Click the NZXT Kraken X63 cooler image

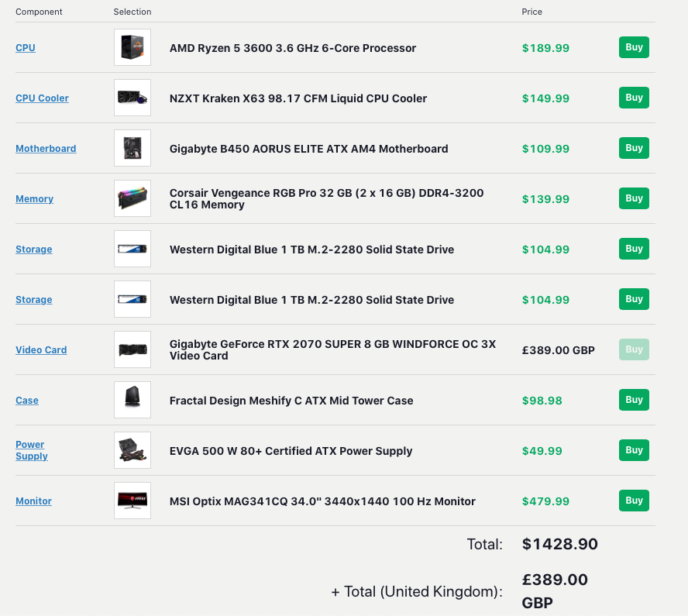pos(132,98)
